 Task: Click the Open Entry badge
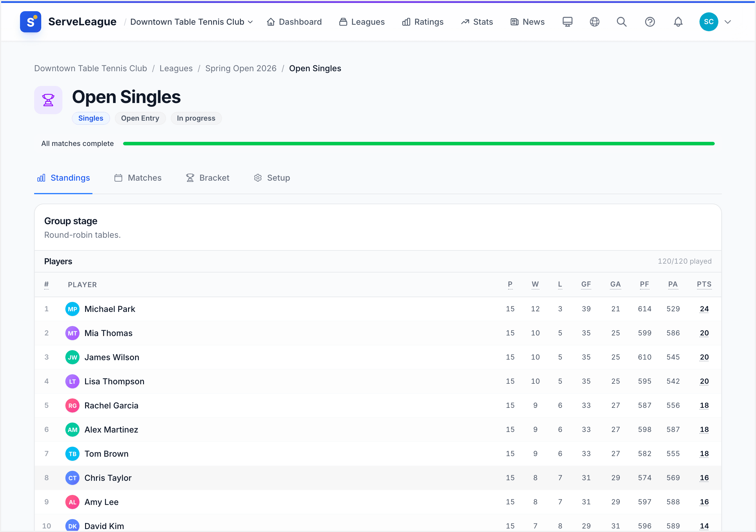[x=140, y=118]
